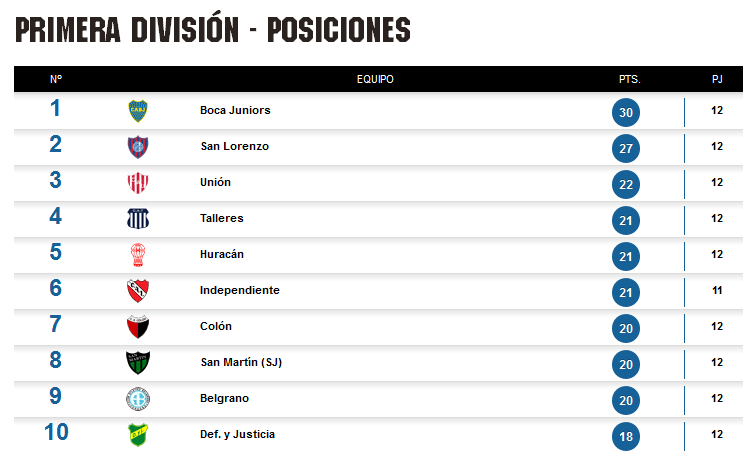
Task: Select the San Martín (SJ) team name
Action: point(241,362)
